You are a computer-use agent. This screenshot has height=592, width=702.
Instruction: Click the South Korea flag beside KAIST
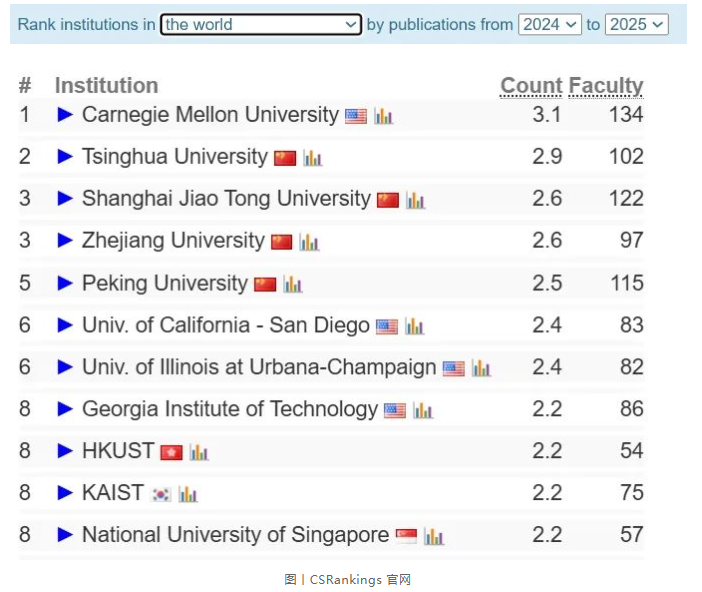click(161, 494)
